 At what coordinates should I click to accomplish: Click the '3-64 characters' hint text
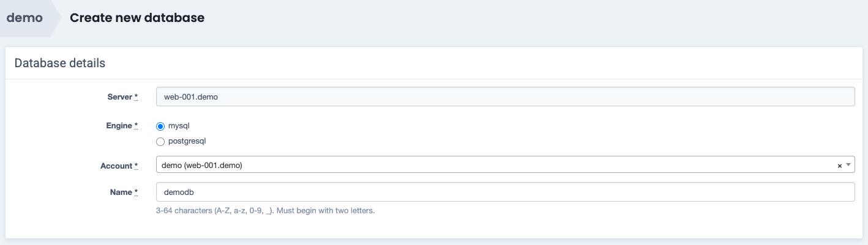click(x=265, y=211)
